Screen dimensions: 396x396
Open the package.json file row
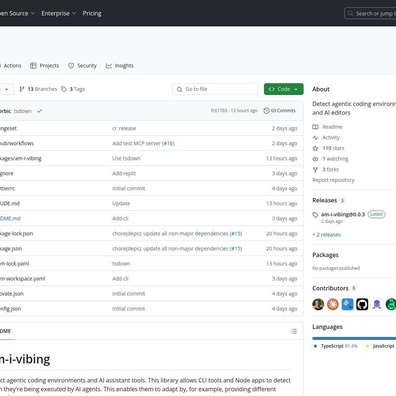point(11,249)
